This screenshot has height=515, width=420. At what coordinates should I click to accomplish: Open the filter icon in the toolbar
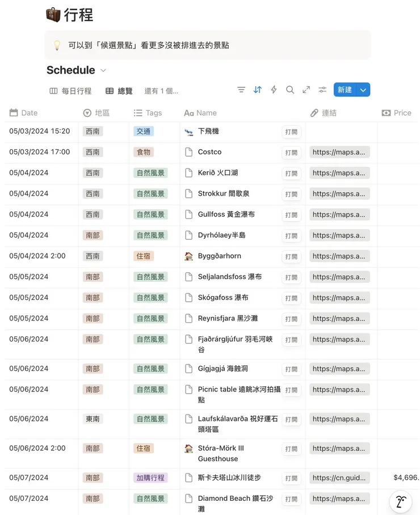[x=241, y=90]
